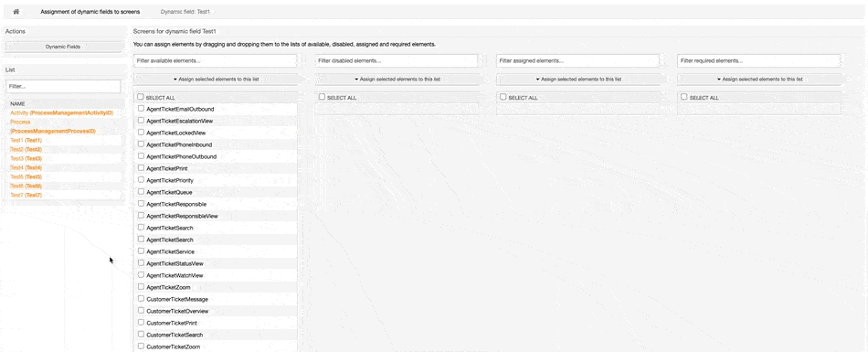Click the Filter available elements field
Image resolution: width=868 pixels, height=352 pixels.
[216, 59]
